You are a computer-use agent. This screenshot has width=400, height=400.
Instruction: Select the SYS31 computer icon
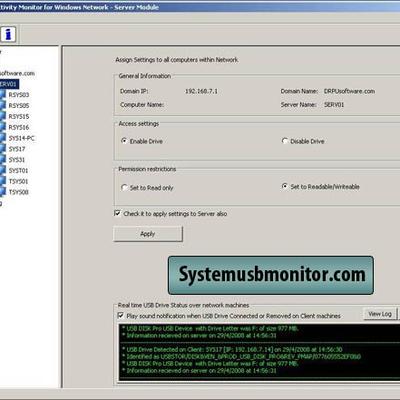pos(3,160)
